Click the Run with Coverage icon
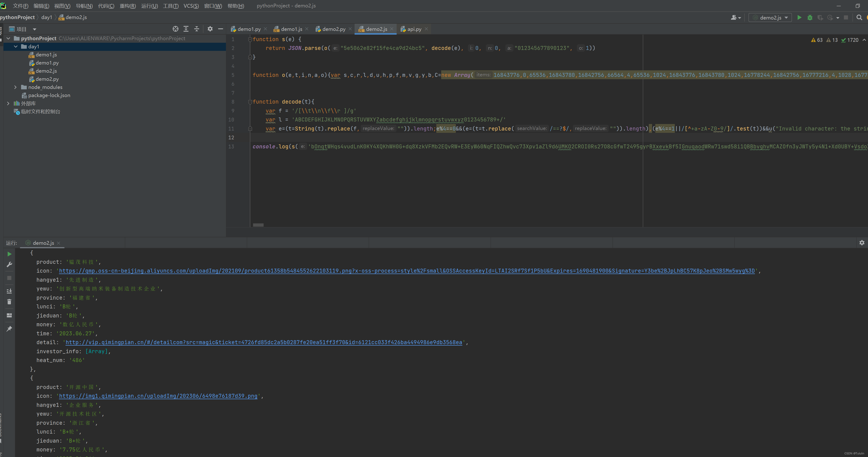 820,17
